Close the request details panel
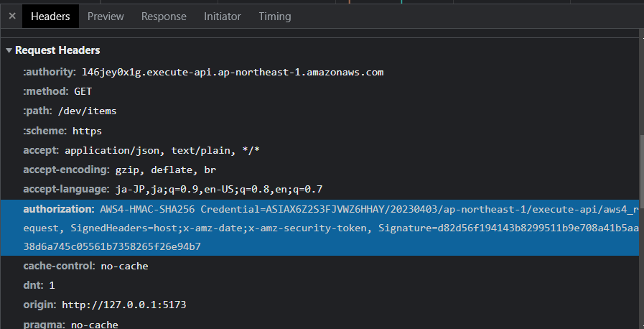This screenshot has width=644, height=329. [11, 16]
